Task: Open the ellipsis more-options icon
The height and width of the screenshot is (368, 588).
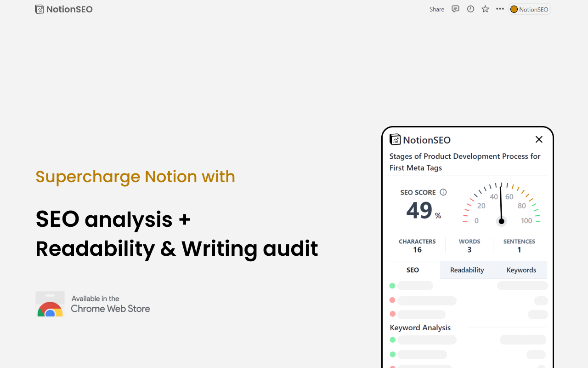Action: [x=500, y=9]
